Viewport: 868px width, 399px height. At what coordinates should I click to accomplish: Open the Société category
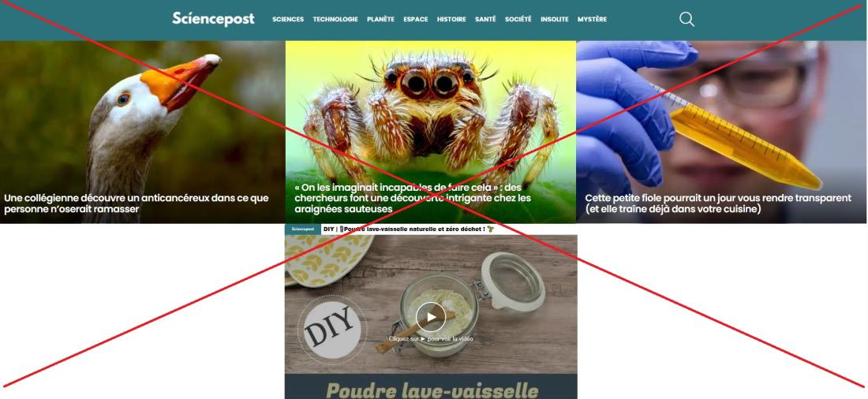[x=518, y=20]
